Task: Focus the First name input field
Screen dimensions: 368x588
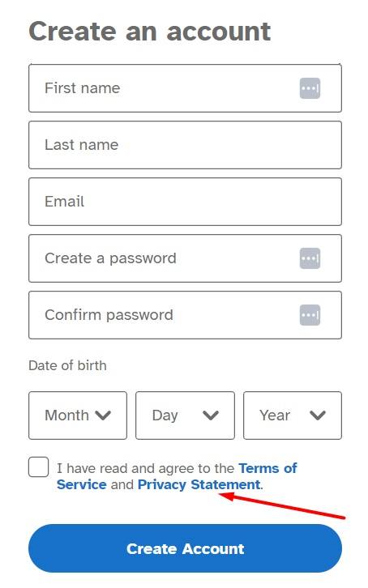Action: (185, 88)
